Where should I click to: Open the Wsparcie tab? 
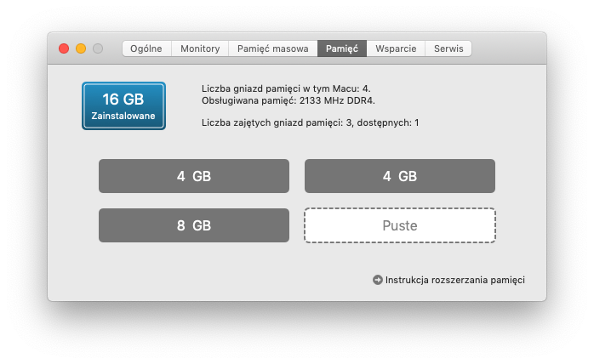click(x=396, y=48)
